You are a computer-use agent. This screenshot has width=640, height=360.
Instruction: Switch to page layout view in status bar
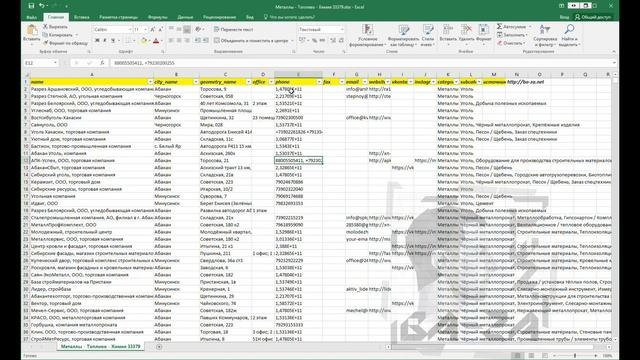point(531,356)
